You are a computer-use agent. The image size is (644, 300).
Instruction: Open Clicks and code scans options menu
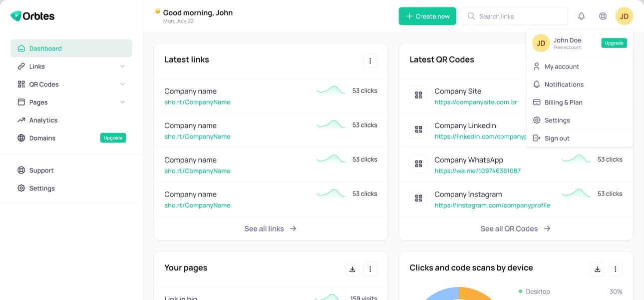pyautogui.click(x=615, y=269)
